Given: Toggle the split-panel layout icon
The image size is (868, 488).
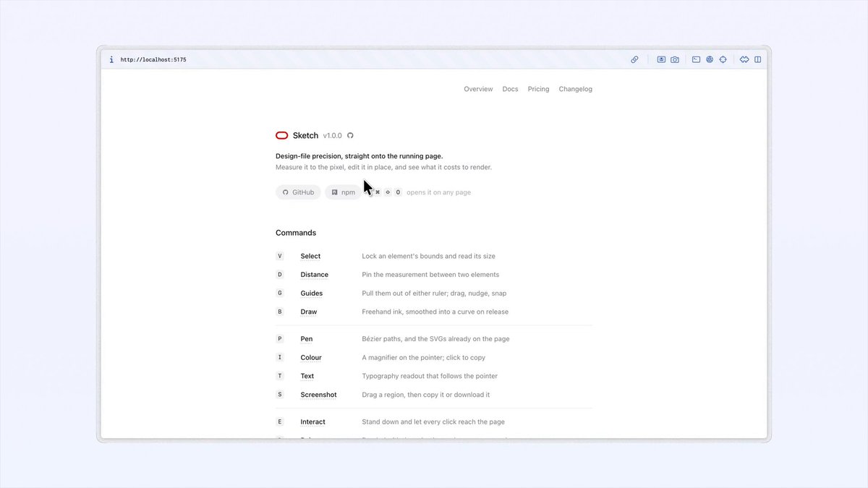Looking at the screenshot, I should [758, 60].
